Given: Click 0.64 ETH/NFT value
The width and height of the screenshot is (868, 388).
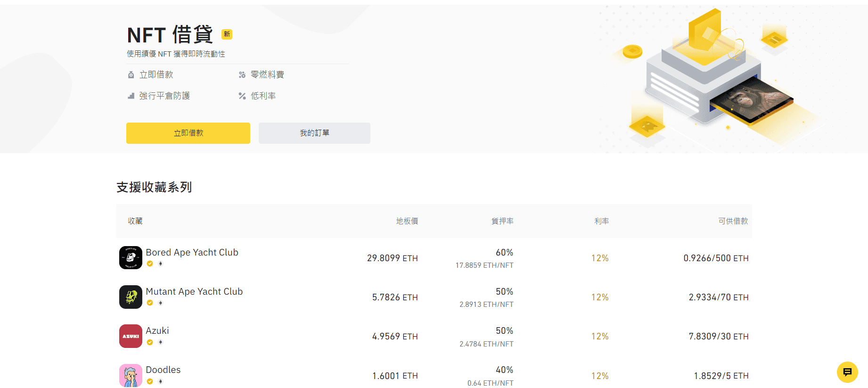Looking at the screenshot, I should (490, 383).
